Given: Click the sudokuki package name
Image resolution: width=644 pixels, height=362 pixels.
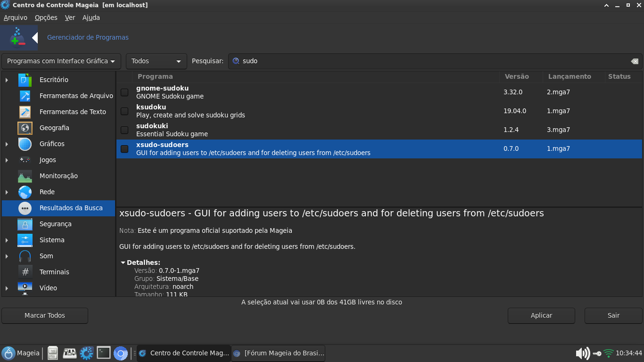Looking at the screenshot, I should (x=152, y=126).
